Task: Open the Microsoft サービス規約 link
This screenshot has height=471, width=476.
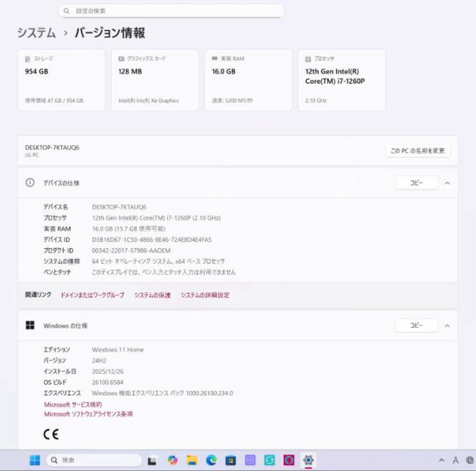Action: pyautogui.click(x=72, y=404)
